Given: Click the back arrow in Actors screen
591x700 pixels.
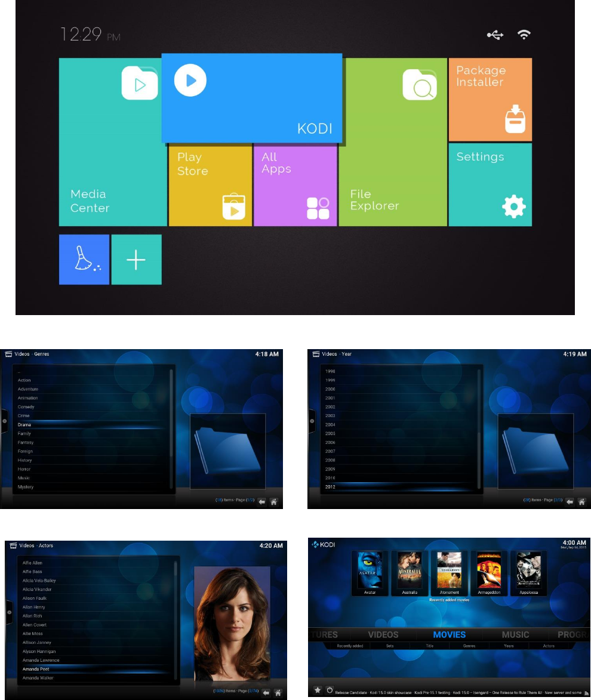Looking at the screenshot, I should pyautogui.click(x=266, y=693).
